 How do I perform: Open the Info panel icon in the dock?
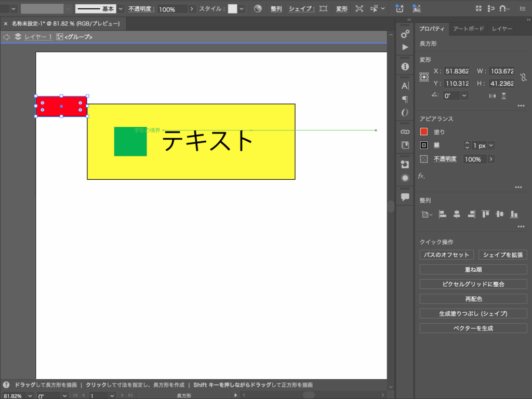point(405,67)
